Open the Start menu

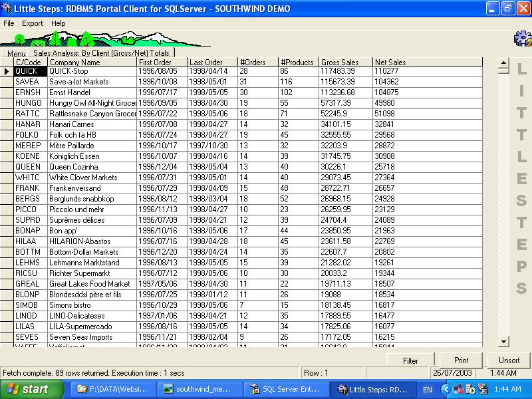[32, 389]
